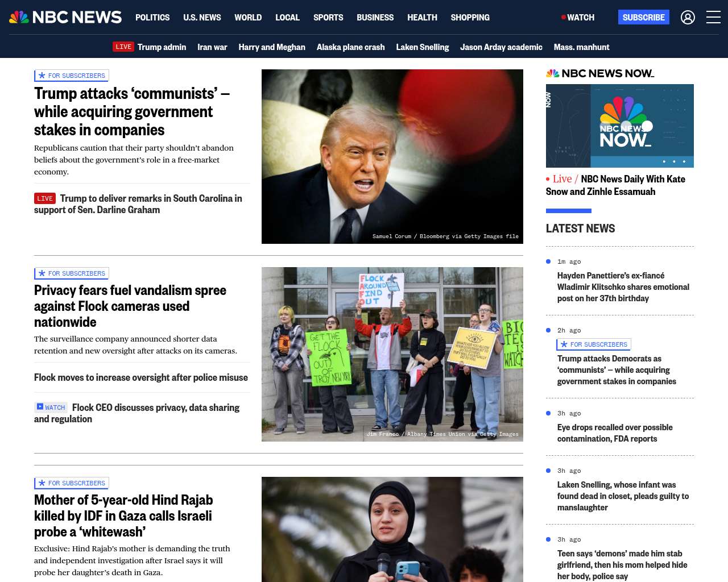
Task: Open the Politics menu section
Action: click(x=152, y=18)
